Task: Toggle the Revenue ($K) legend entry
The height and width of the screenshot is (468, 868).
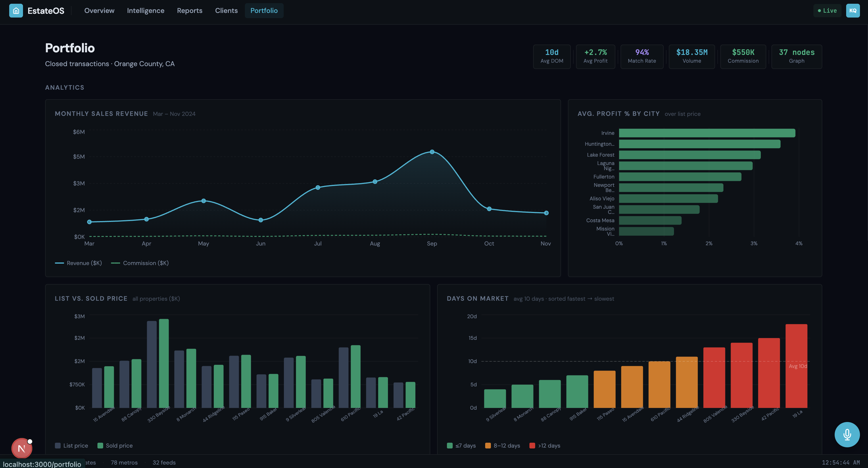Action: (78, 263)
